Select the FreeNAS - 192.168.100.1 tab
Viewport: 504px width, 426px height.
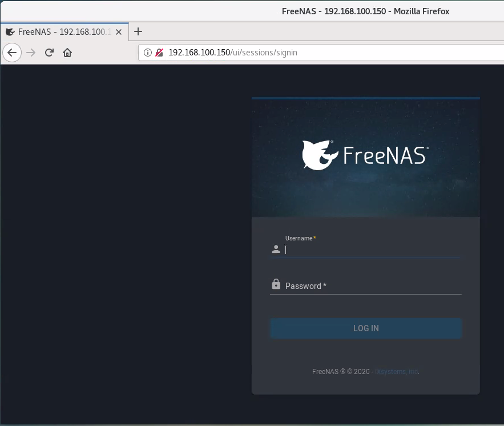click(64, 32)
